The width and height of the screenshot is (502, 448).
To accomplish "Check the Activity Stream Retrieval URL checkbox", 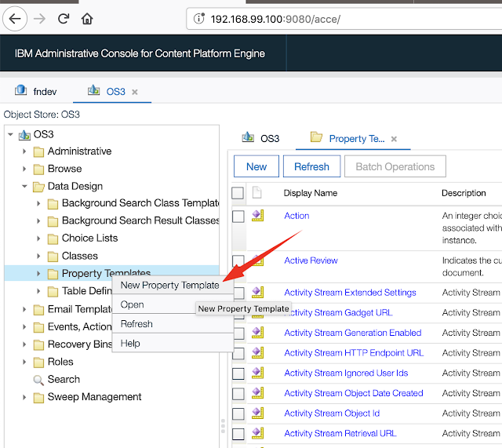I will click(238, 434).
